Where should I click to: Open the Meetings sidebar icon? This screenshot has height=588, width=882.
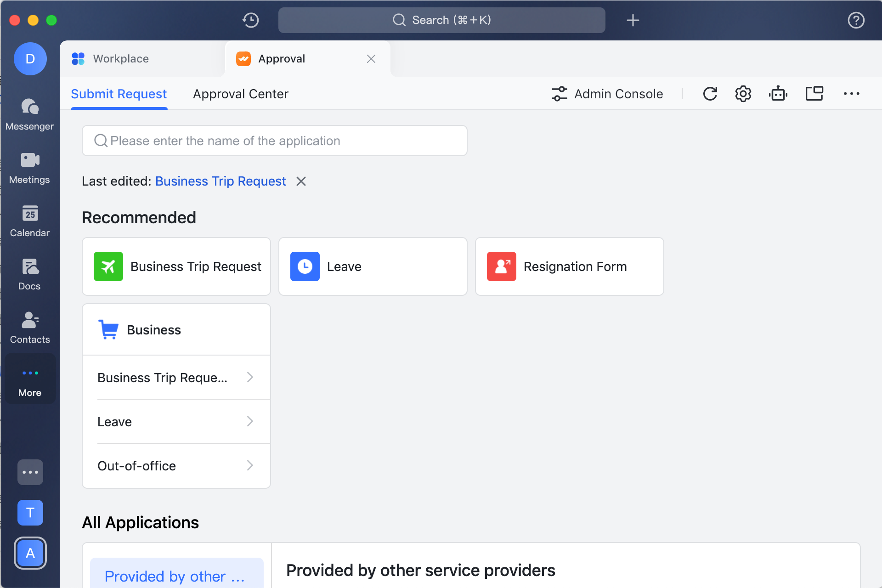[x=30, y=168]
